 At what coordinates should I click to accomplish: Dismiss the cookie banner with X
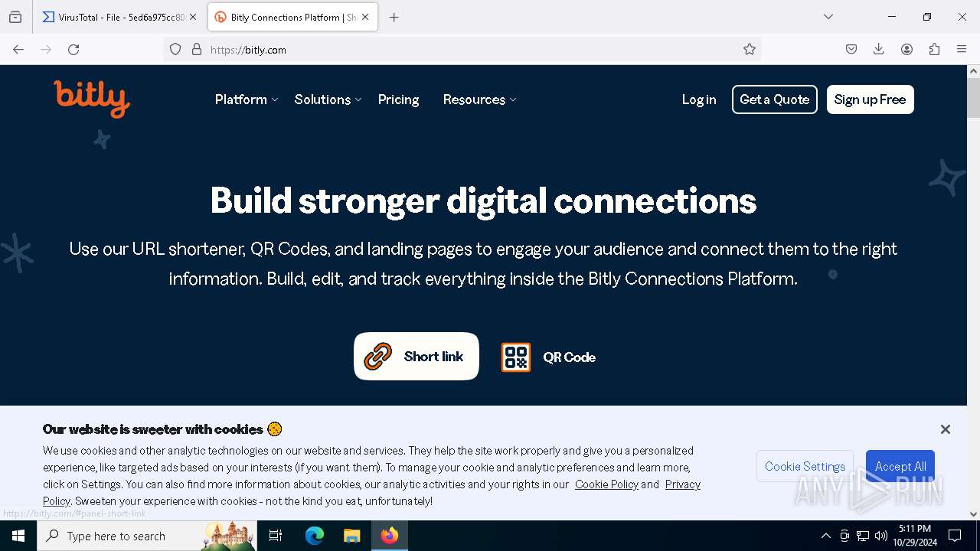pyautogui.click(x=946, y=429)
